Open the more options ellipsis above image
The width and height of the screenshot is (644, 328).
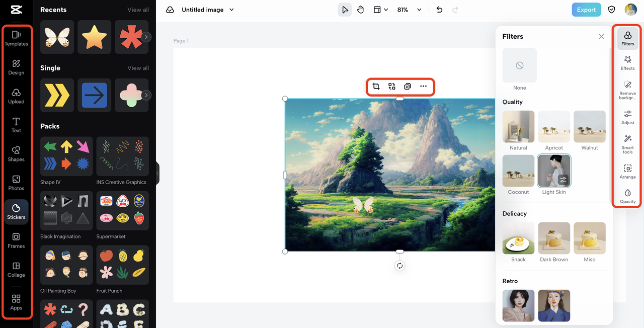tap(424, 87)
